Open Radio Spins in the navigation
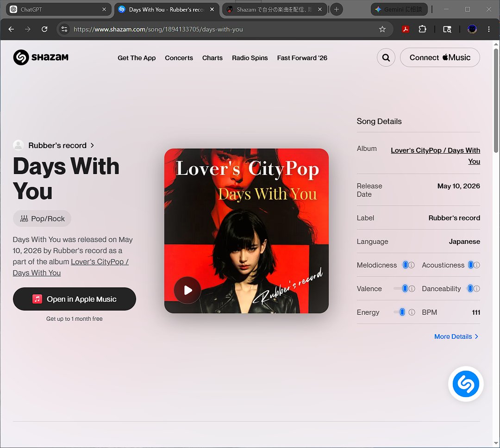This screenshot has width=500, height=448. point(250,58)
